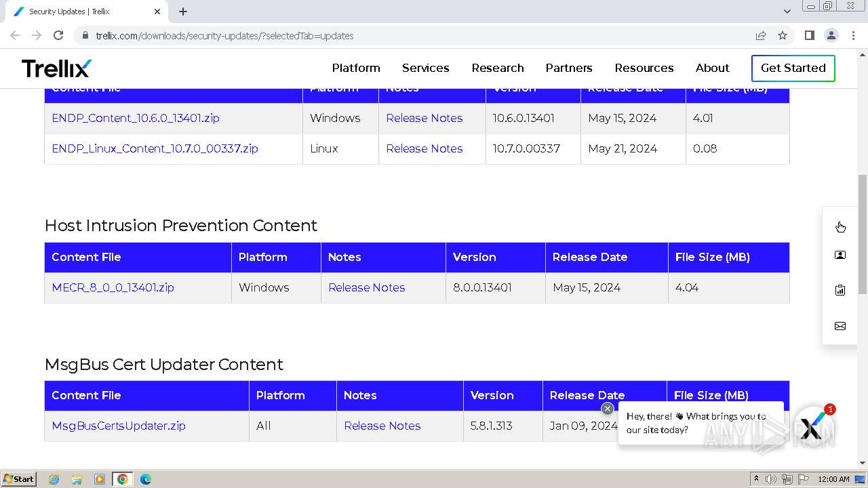The width and height of the screenshot is (868, 488).
Task: Click the envelope icon in side widget
Action: tap(840, 326)
